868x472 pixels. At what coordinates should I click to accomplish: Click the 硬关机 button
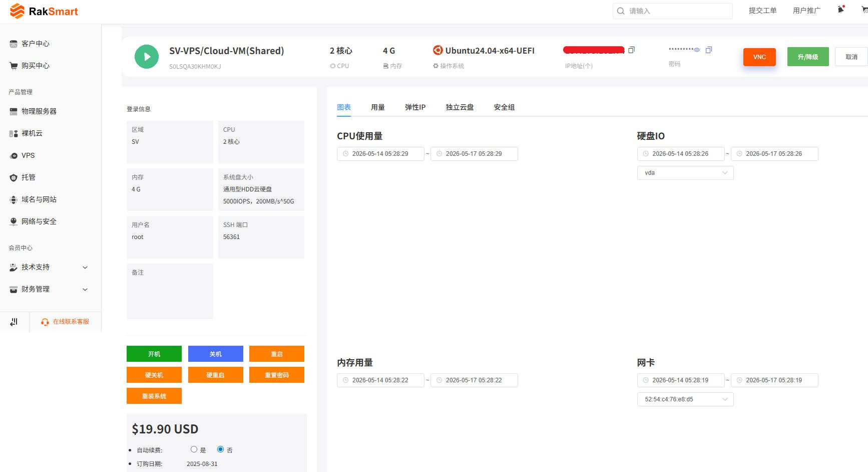pos(154,375)
